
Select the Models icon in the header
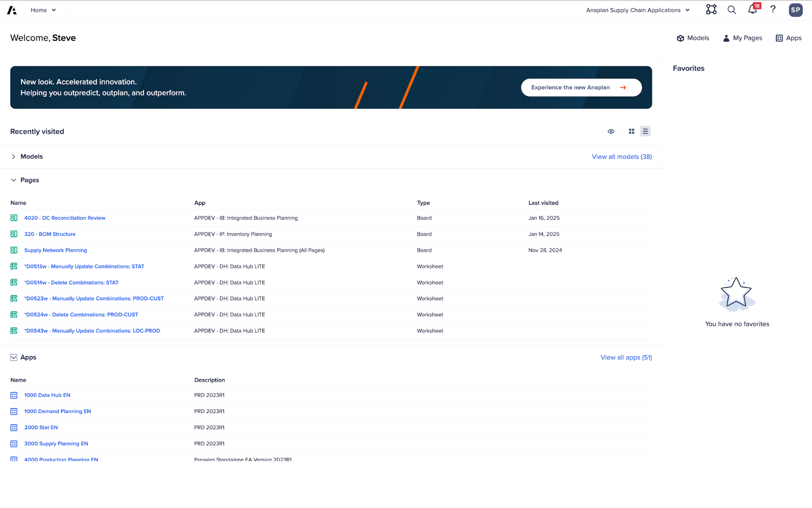tap(693, 38)
